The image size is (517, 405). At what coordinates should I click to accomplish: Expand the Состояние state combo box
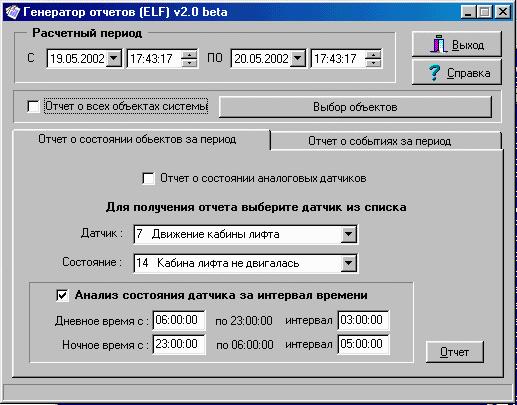coord(348,263)
